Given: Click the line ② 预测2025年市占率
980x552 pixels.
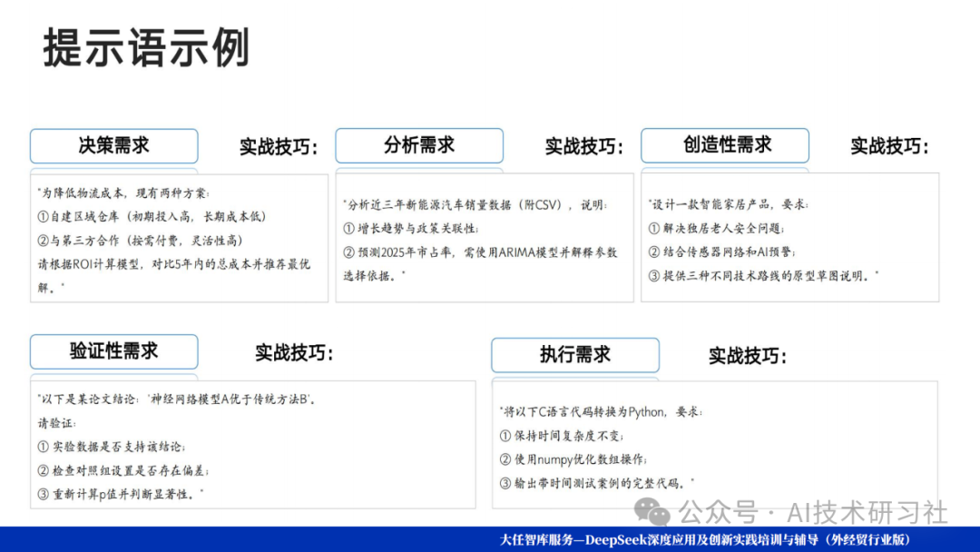Looking at the screenshot, I should pyautogui.click(x=480, y=252).
